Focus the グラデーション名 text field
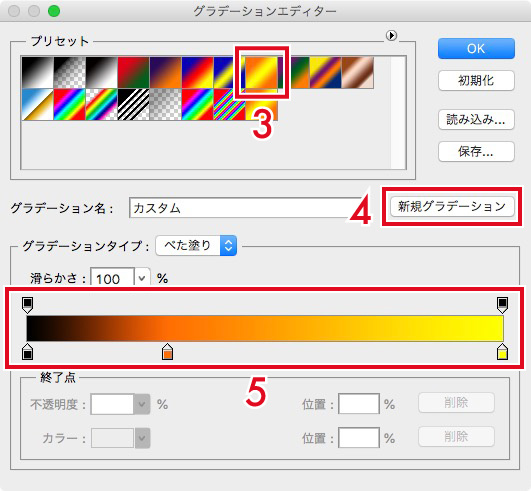 click(x=246, y=208)
